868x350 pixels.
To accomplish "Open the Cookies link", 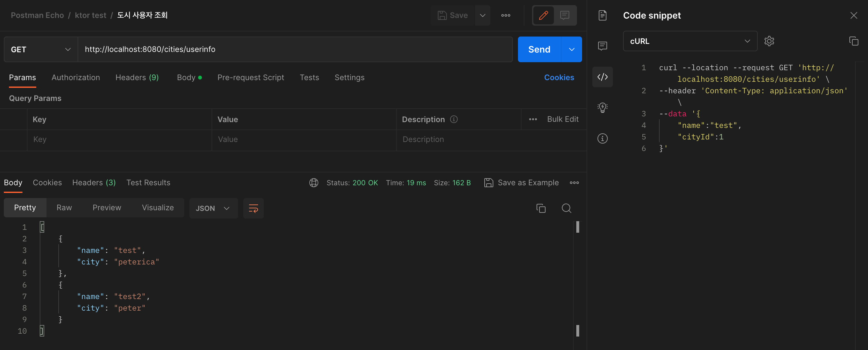I will (x=559, y=78).
